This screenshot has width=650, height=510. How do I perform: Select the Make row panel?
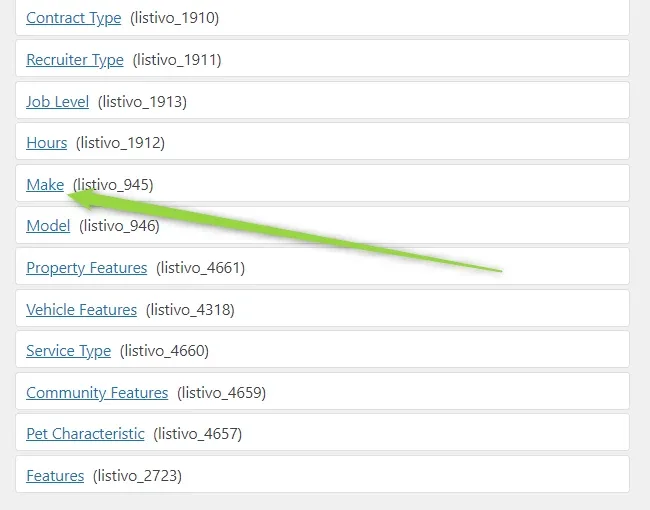(323, 183)
